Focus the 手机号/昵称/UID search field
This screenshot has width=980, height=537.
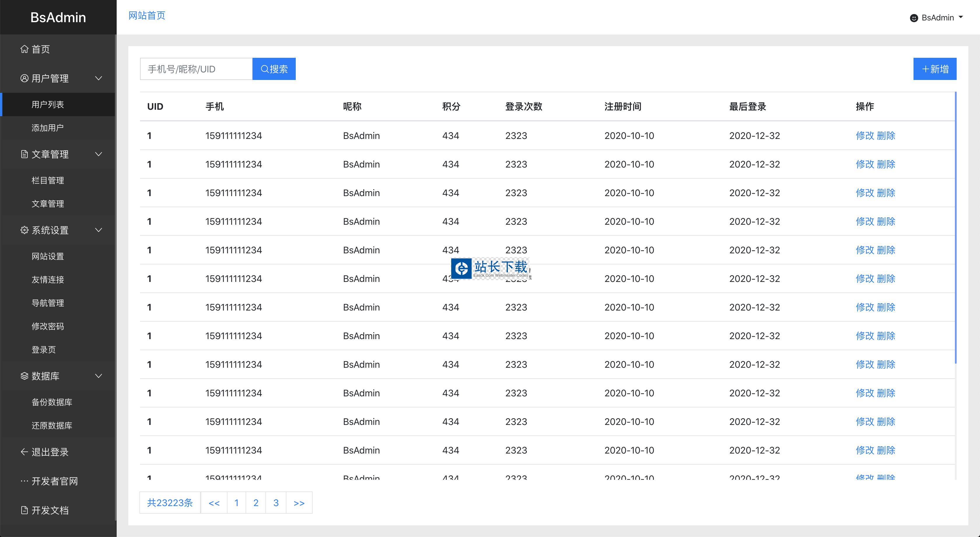coord(196,69)
